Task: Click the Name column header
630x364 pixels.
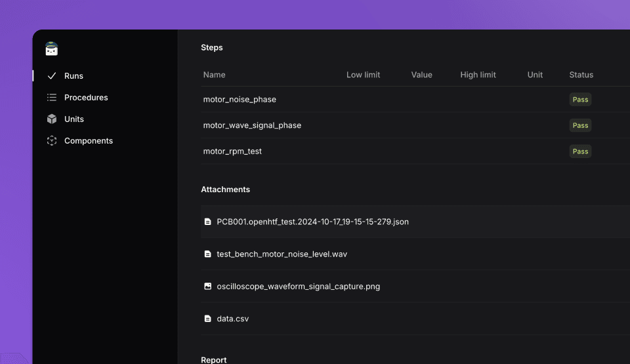Action: point(214,75)
